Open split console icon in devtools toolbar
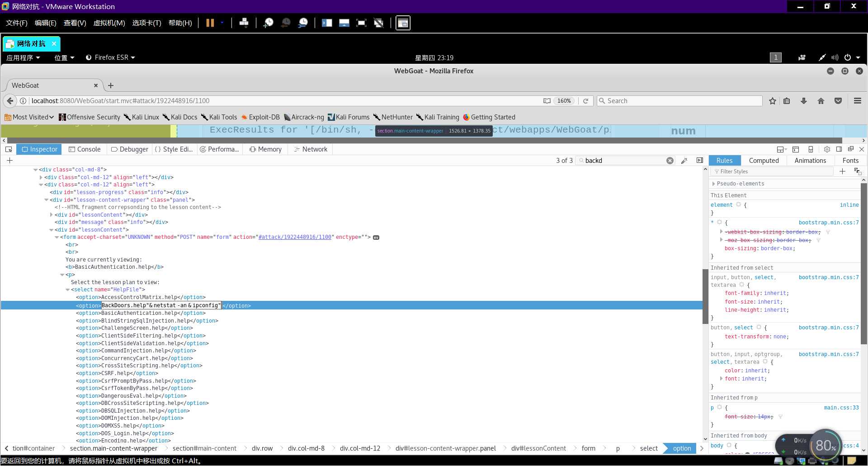 coord(796,149)
